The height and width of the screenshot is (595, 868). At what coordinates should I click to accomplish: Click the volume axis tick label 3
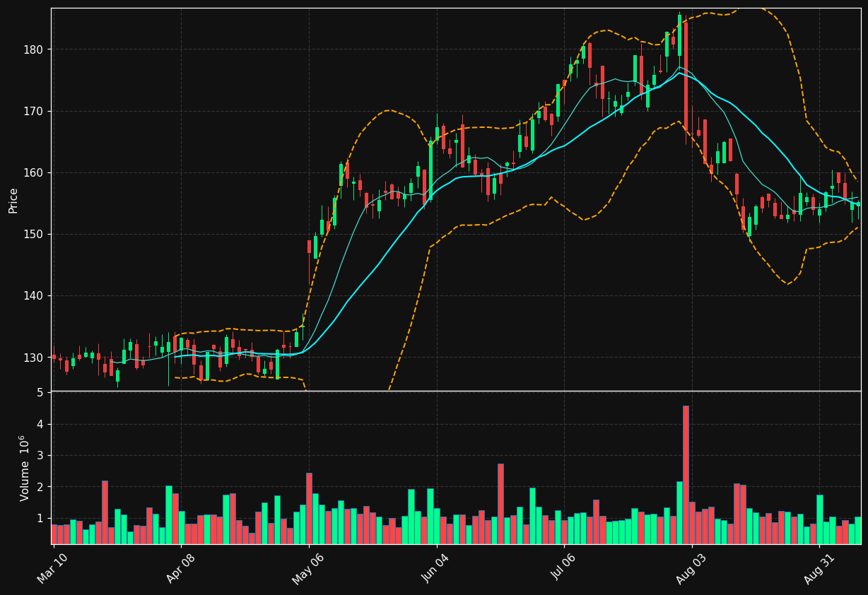point(40,456)
